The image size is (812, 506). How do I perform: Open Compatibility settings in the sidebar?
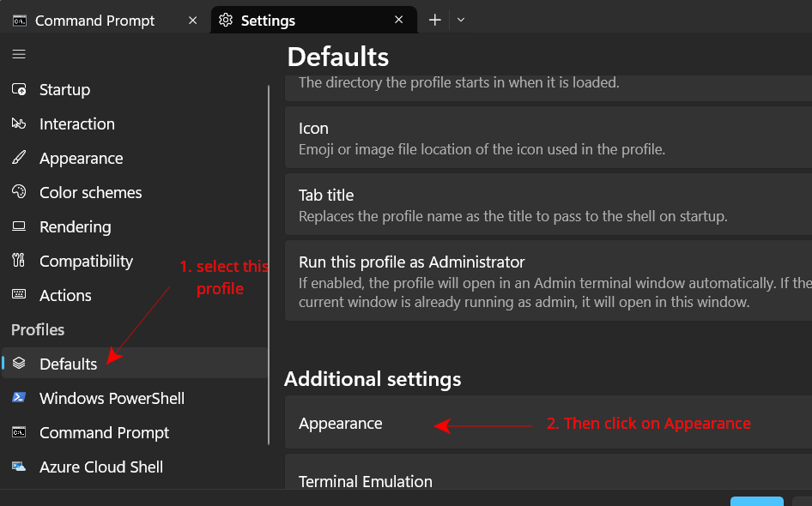[x=18, y=261]
